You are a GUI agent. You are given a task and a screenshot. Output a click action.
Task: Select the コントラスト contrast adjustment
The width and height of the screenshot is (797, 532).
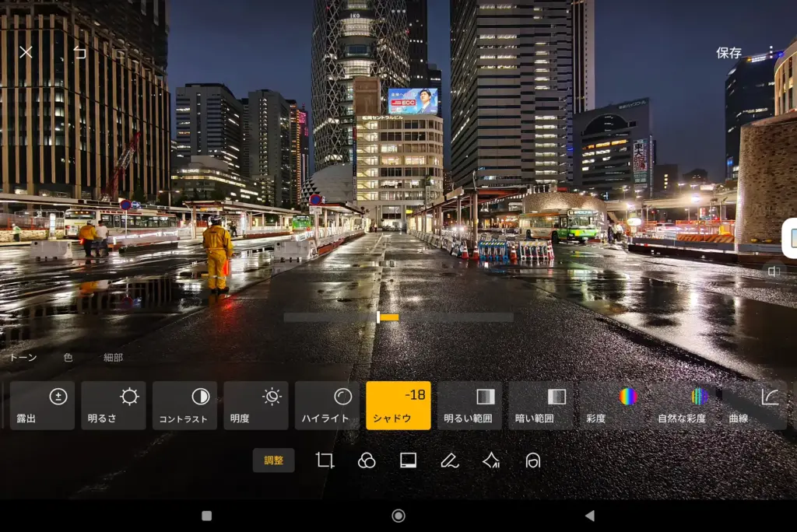(185, 404)
